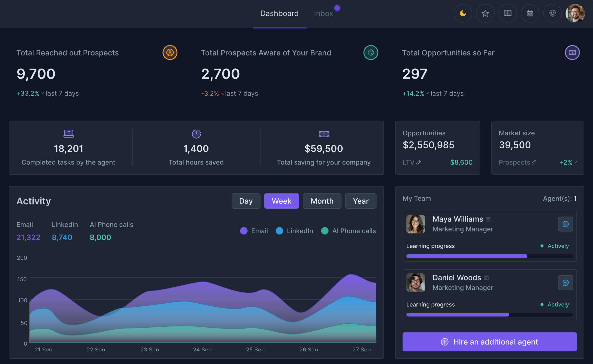This screenshot has width=593, height=364.
Task: Open the settings gear icon
Action: point(552,13)
